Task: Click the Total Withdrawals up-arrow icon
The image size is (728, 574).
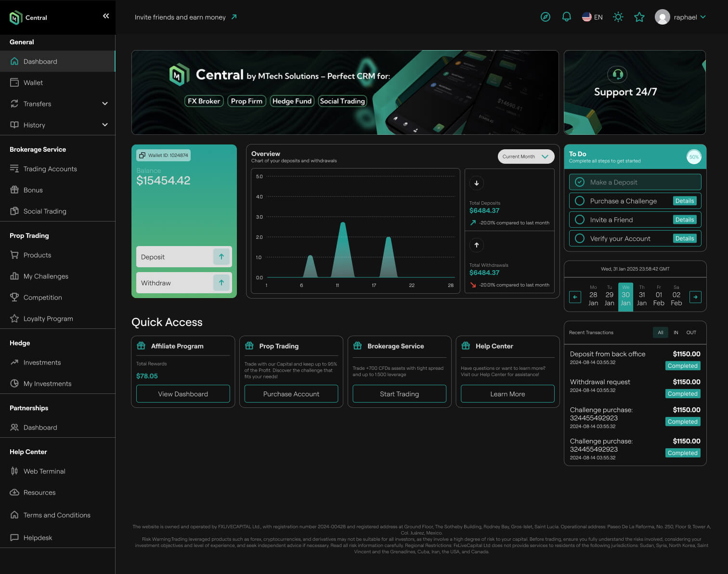Action: (x=477, y=245)
